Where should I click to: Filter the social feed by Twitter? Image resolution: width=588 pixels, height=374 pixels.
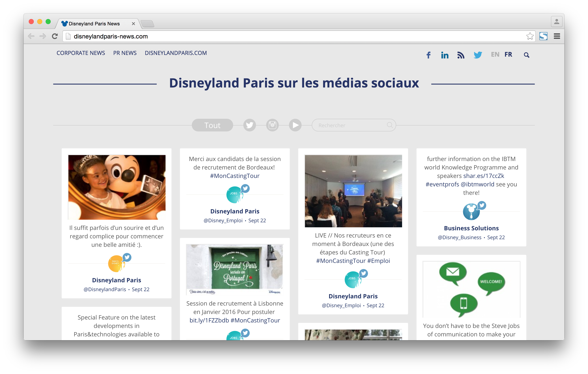[x=250, y=125]
